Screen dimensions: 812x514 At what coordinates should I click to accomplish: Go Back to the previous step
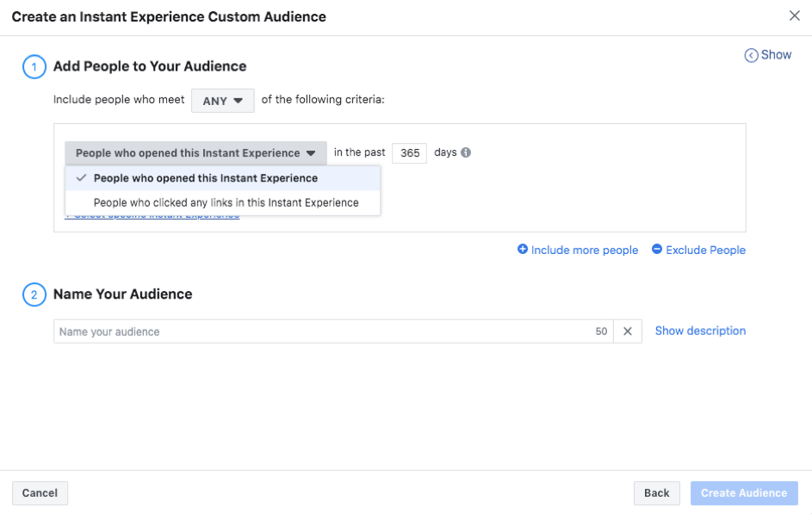click(x=657, y=492)
